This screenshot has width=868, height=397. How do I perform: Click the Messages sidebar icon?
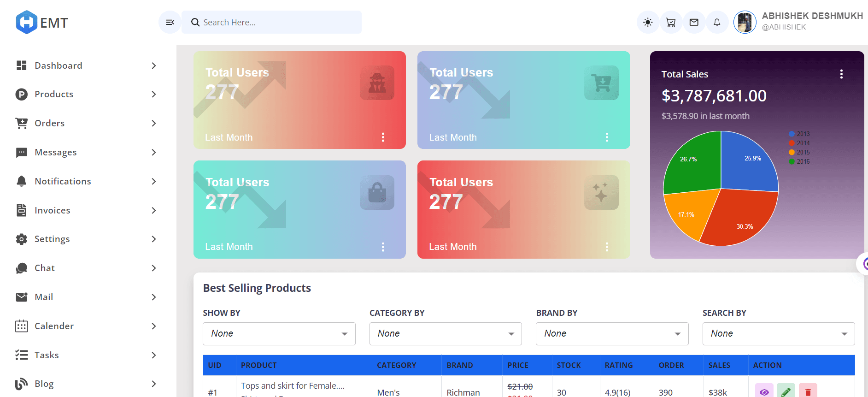tap(22, 152)
